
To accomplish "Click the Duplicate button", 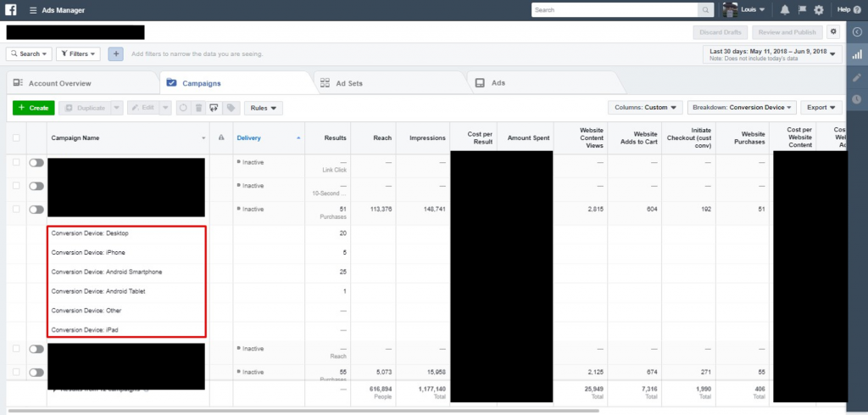I will pos(85,108).
